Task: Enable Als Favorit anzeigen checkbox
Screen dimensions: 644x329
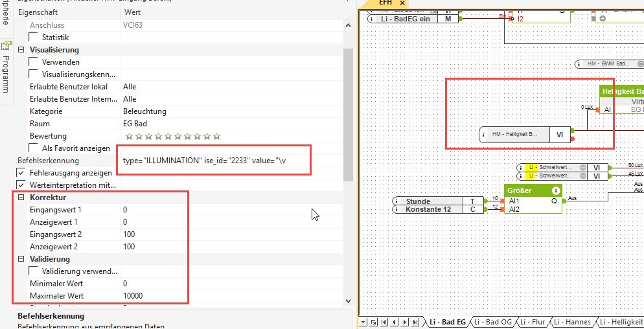Action: coord(33,148)
